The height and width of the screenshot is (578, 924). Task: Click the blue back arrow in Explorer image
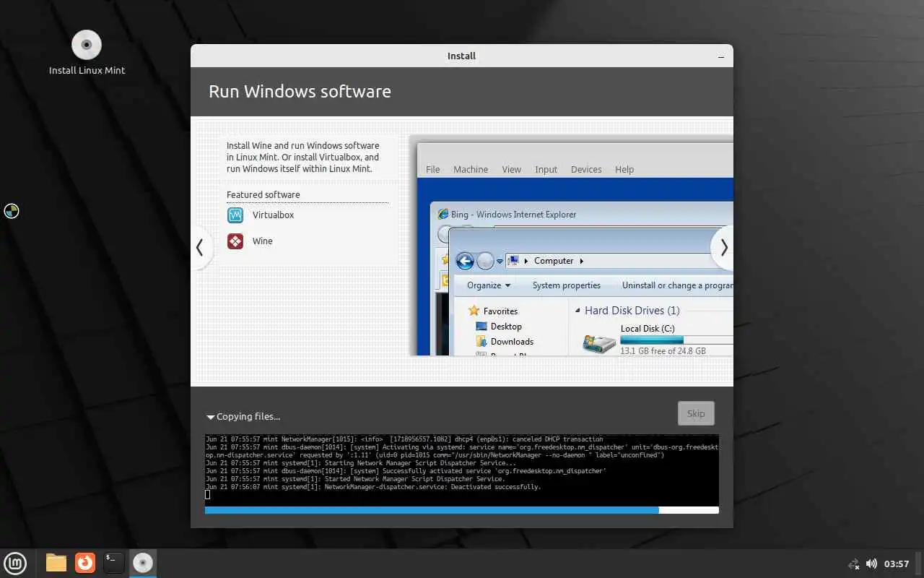465,261
